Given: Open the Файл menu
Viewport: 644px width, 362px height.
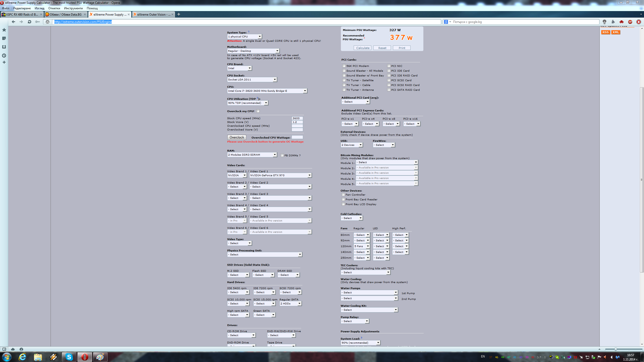Looking at the screenshot, I should pos(6,8).
